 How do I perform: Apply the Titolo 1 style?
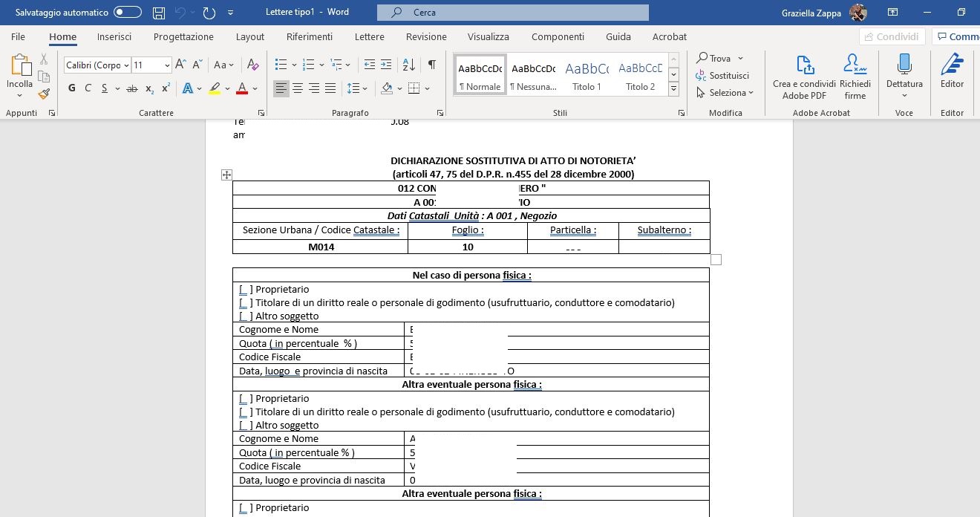(587, 74)
